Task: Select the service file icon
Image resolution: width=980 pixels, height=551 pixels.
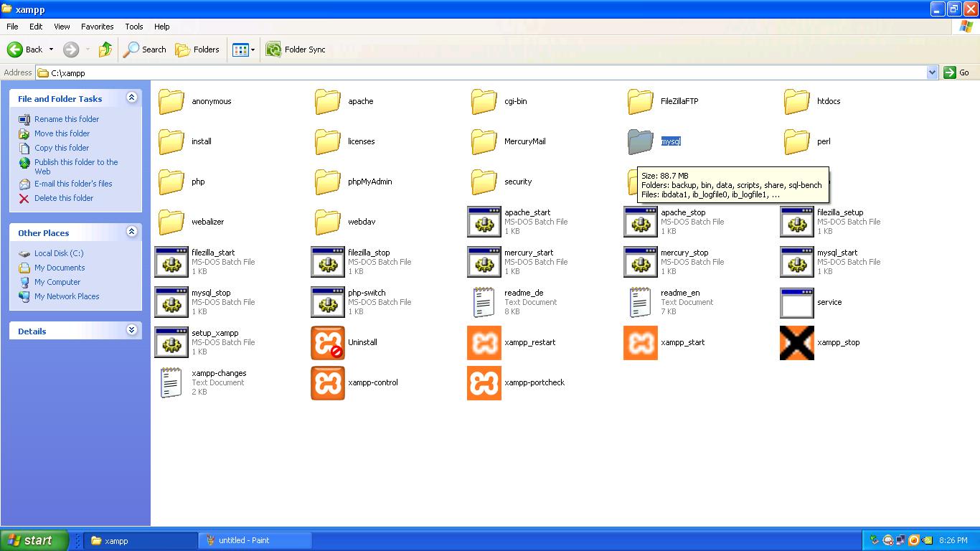Action: click(797, 303)
